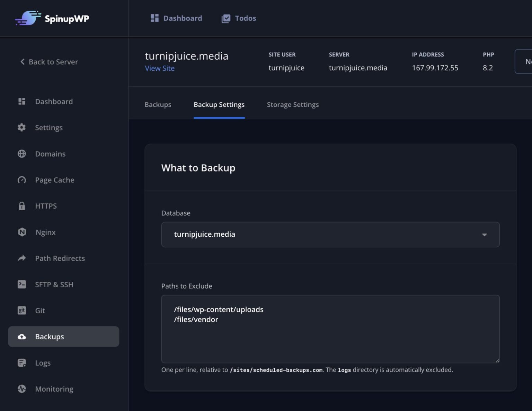Click the Git icon
Viewport: 532px width, 411px height.
[22, 310]
